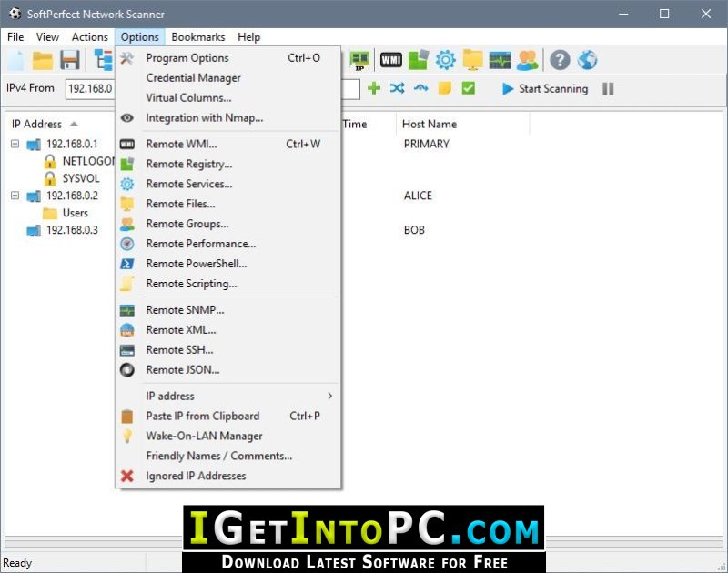Click the ALICE host name cell

pos(418,196)
